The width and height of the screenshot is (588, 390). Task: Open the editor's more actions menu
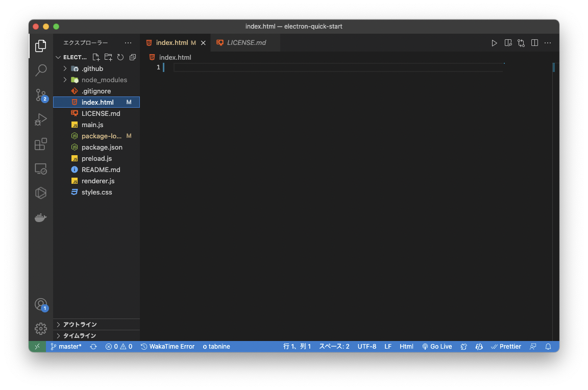tap(548, 43)
